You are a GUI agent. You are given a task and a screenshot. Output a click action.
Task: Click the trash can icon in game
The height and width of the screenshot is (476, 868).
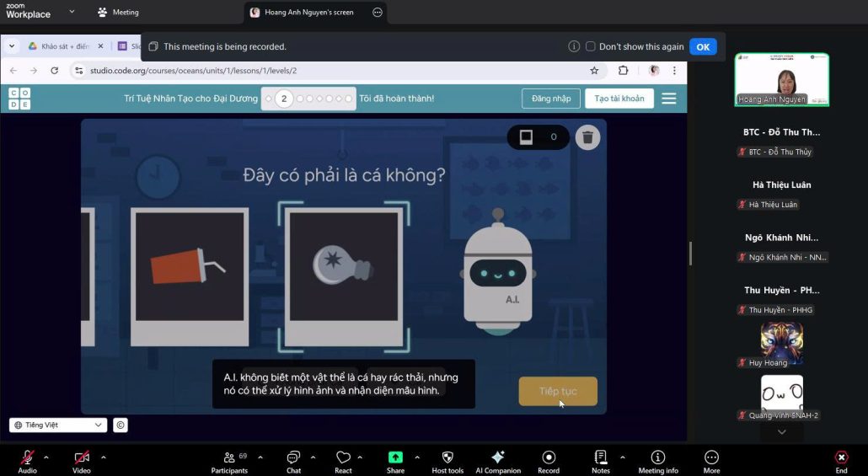[588, 137]
